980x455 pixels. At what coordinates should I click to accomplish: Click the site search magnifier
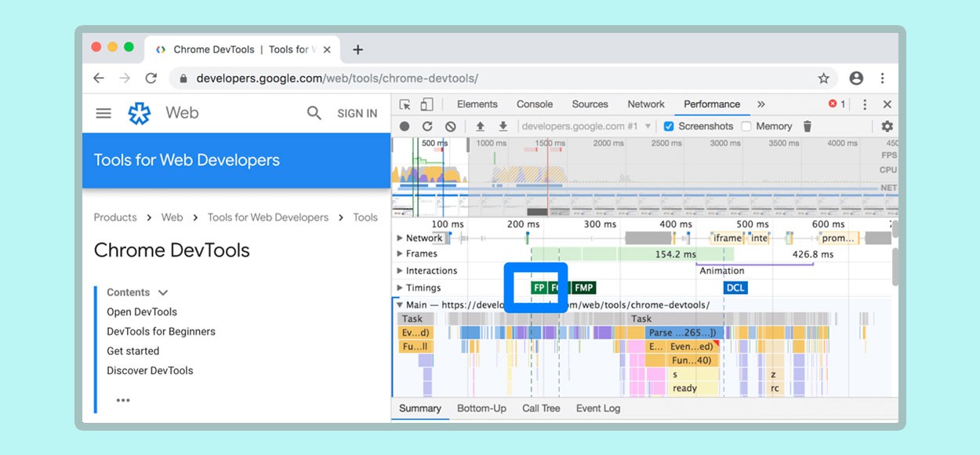(x=314, y=113)
